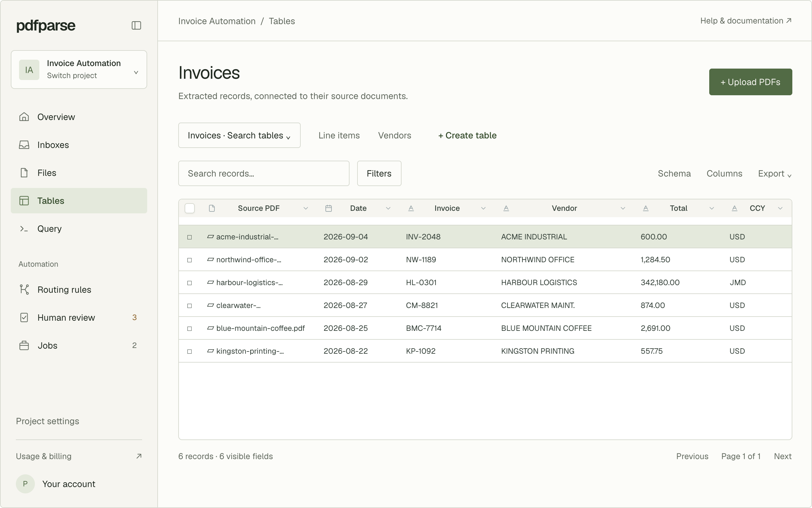Check the kingston-printing row checkbox
Screen dimensions: 812x508
point(190,351)
